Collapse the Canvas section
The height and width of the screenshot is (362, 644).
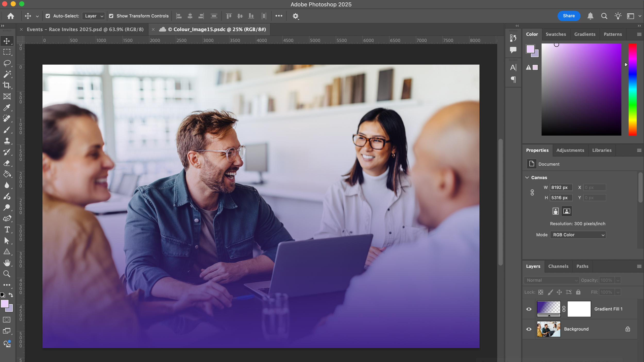527,178
